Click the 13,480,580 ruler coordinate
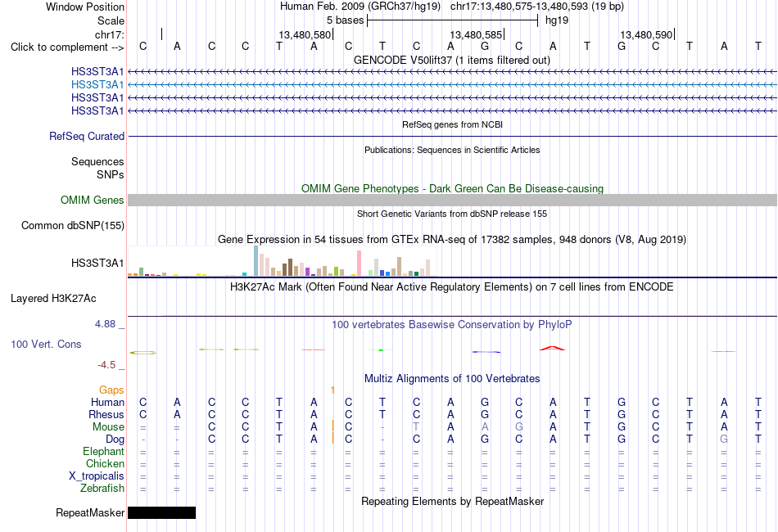The height and width of the screenshot is (532, 778). pyautogui.click(x=305, y=34)
